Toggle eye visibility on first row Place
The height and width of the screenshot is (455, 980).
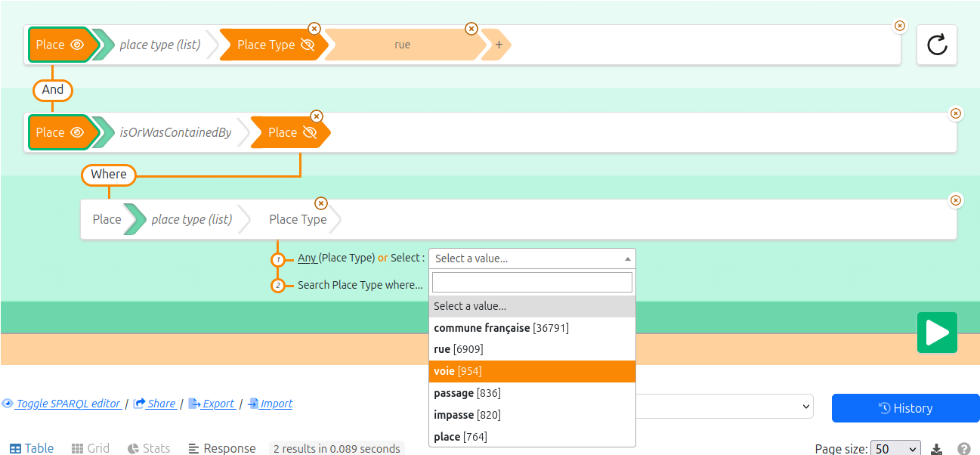point(76,45)
